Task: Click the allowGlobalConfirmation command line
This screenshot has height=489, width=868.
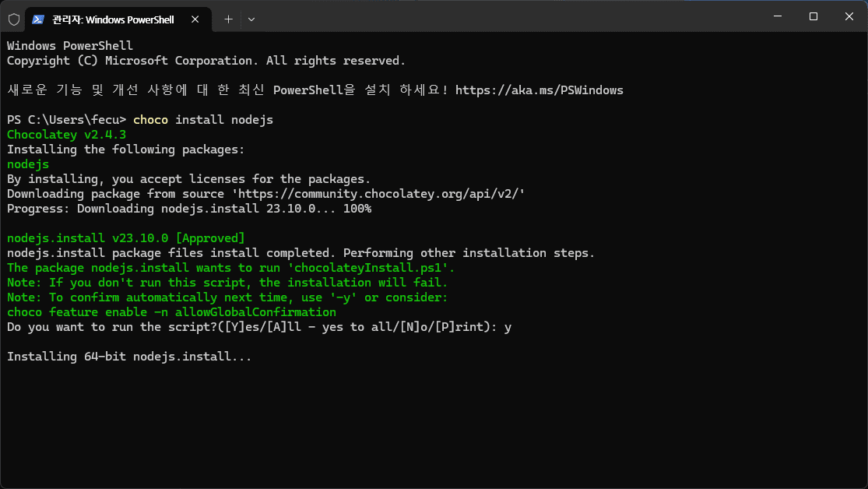Action: click(x=171, y=312)
